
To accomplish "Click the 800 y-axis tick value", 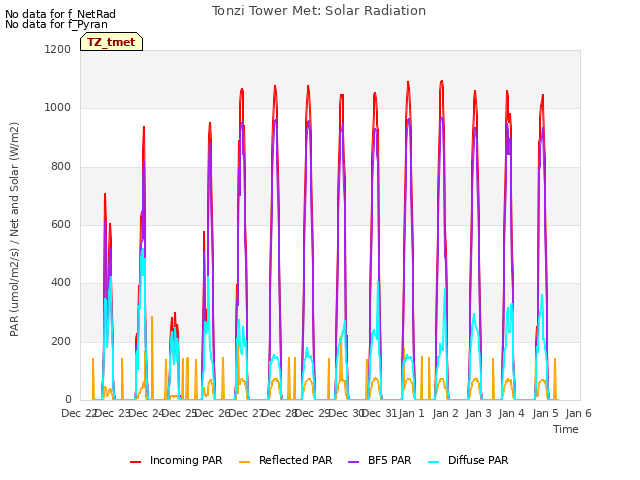I will click(x=61, y=166).
